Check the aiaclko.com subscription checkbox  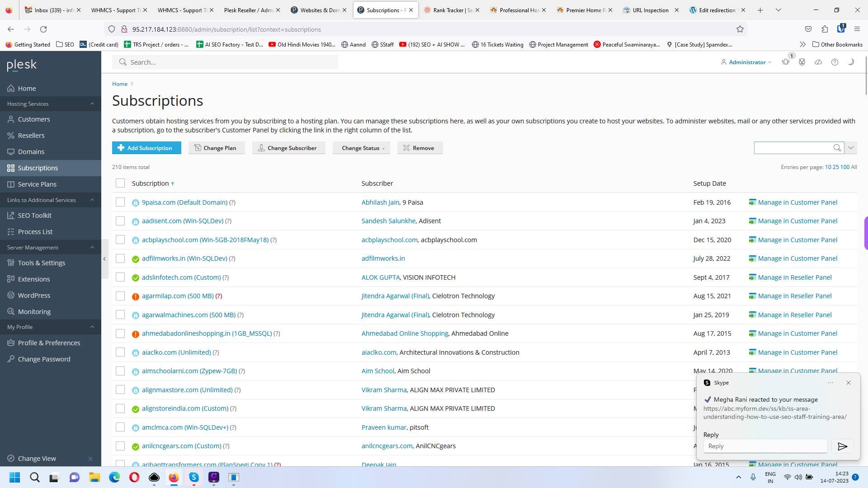120,352
